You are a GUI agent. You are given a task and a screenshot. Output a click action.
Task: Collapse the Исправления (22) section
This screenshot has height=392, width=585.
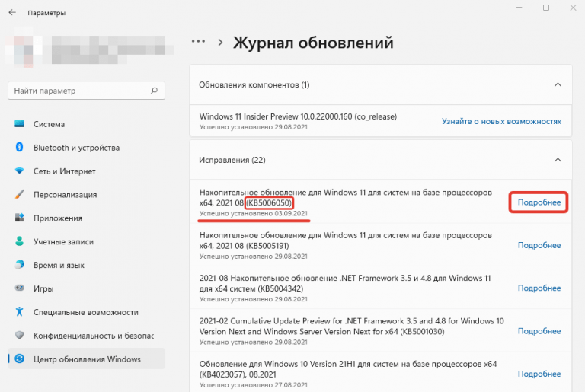[558, 160]
